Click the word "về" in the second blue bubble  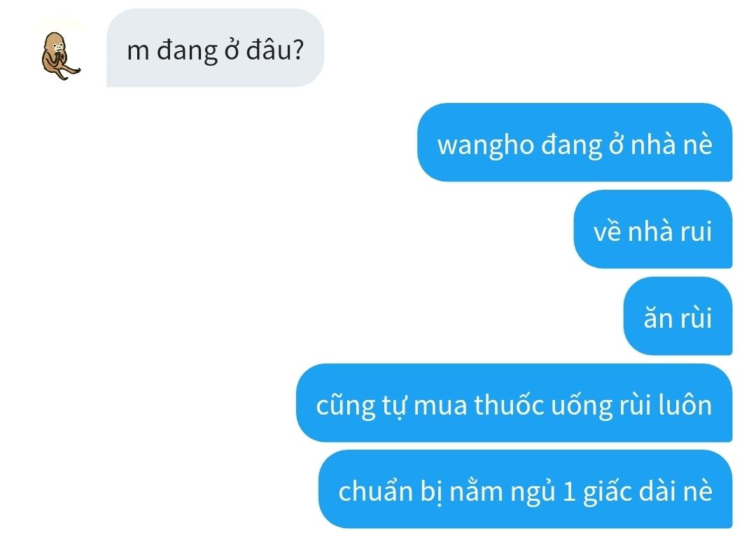click(x=607, y=230)
